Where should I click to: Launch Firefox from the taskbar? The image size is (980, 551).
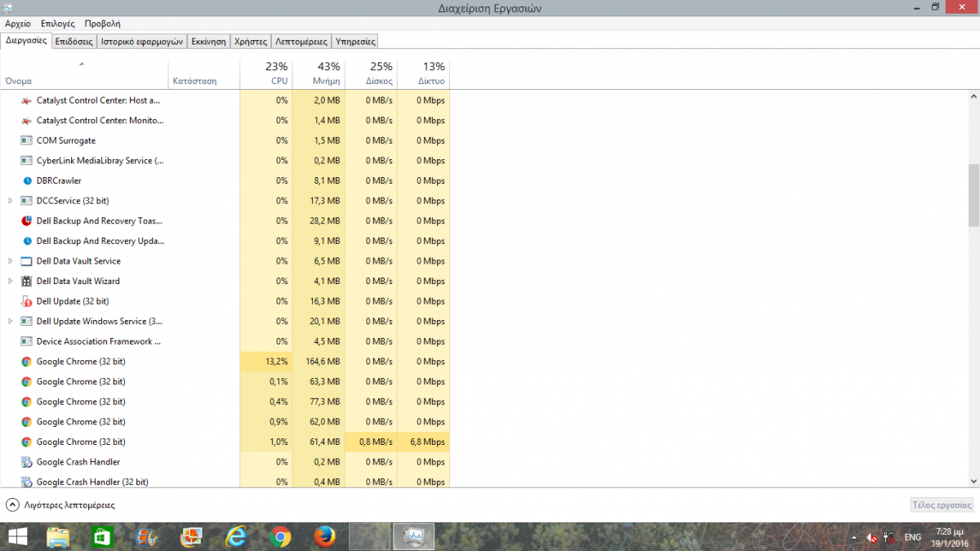[325, 536]
